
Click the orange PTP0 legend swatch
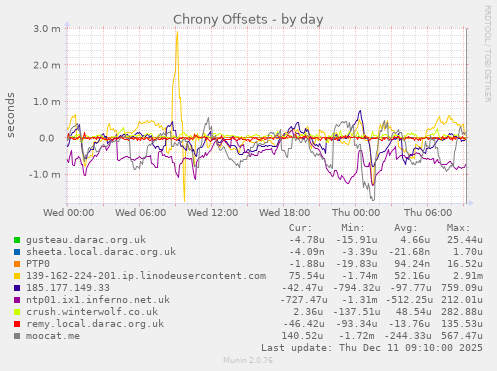tap(17, 264)
